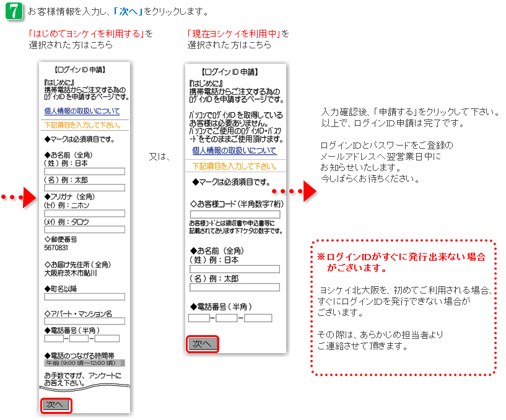This screenshot has width=506, height=420.
Task: Click the (姓) name field in the お客様コード form
Action: pyautogui.click(x=235, y=269)
